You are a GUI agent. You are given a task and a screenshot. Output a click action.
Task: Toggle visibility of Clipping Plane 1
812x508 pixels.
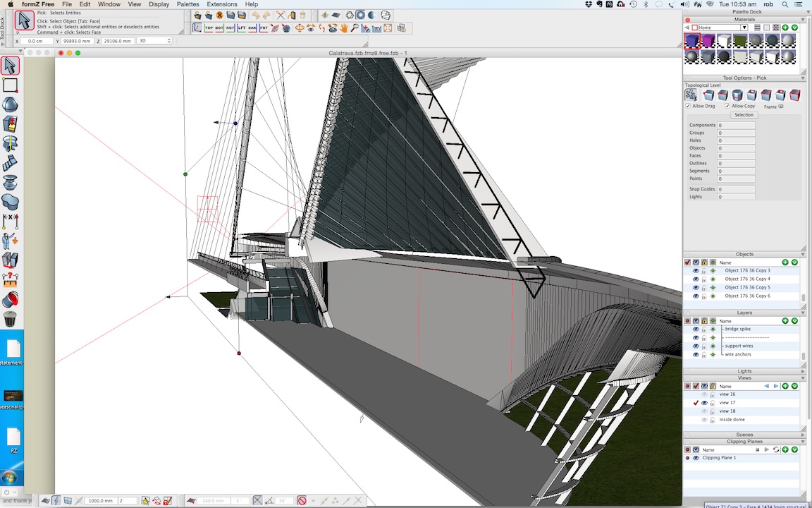[696, 458]
